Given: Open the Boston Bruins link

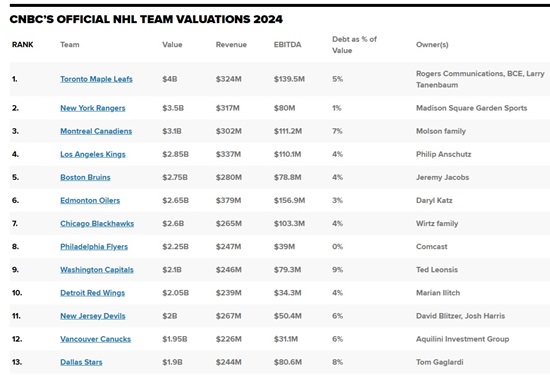Looking at the screenshot, I should pos(85,178).
